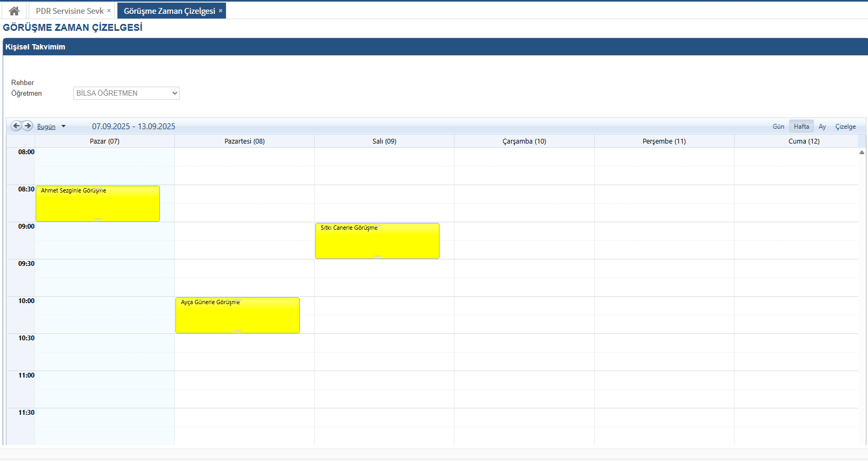Switch to the PDR Servisine Sevk tab
Screen dimensions: 868x461
pos(70,11)
